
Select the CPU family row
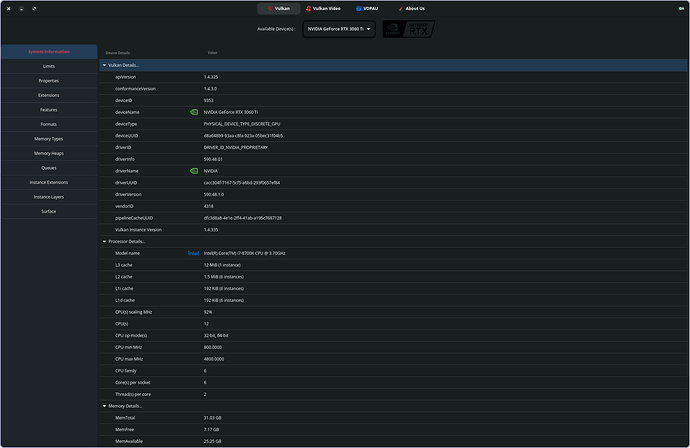pyautogui.click(x=393, y=371)
